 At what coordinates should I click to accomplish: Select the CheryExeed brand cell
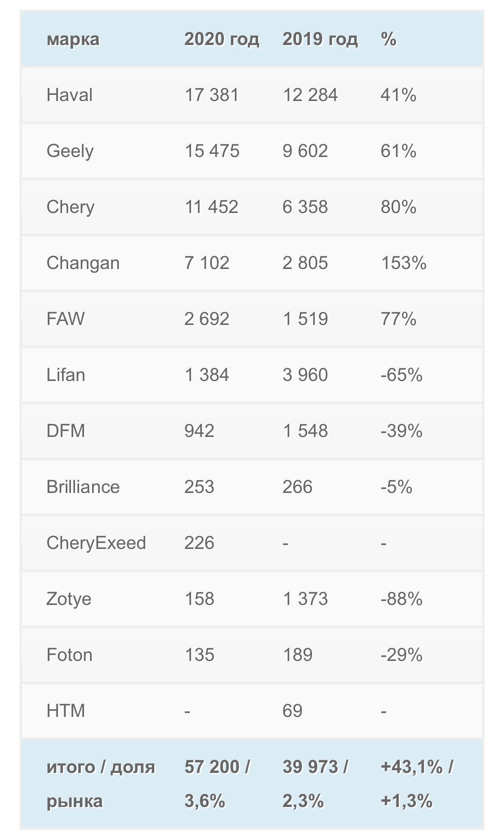[x=96, y=543]
